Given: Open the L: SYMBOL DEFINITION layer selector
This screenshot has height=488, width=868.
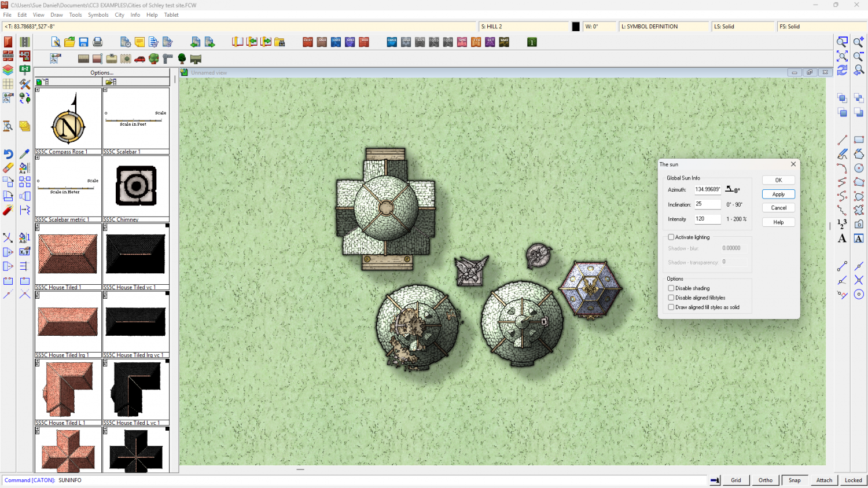Looking at the screenshot, I should (664, 27).
